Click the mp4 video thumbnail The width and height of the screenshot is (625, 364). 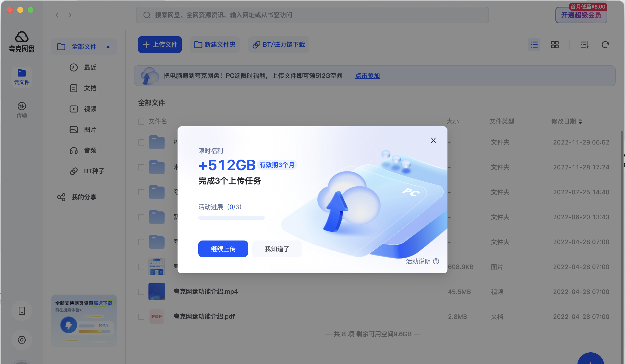[157, 292]
